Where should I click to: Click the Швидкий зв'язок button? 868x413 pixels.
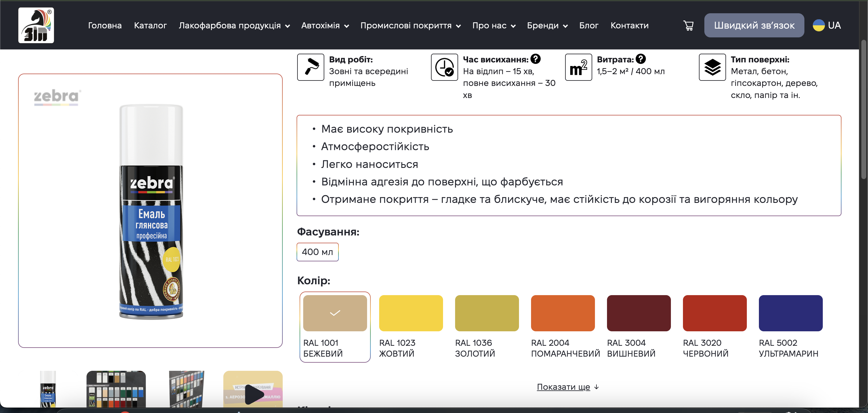[754, 25]
